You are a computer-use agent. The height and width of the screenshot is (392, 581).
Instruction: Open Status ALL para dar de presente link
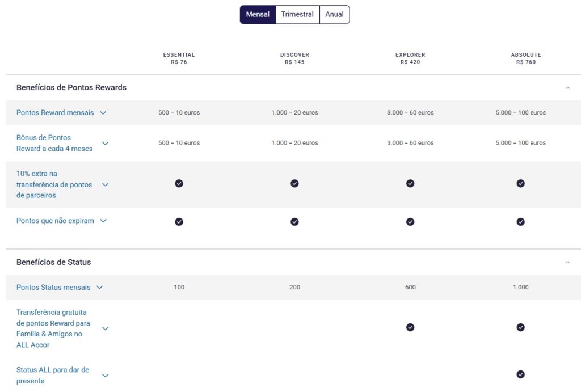click(x=53, y=376)
